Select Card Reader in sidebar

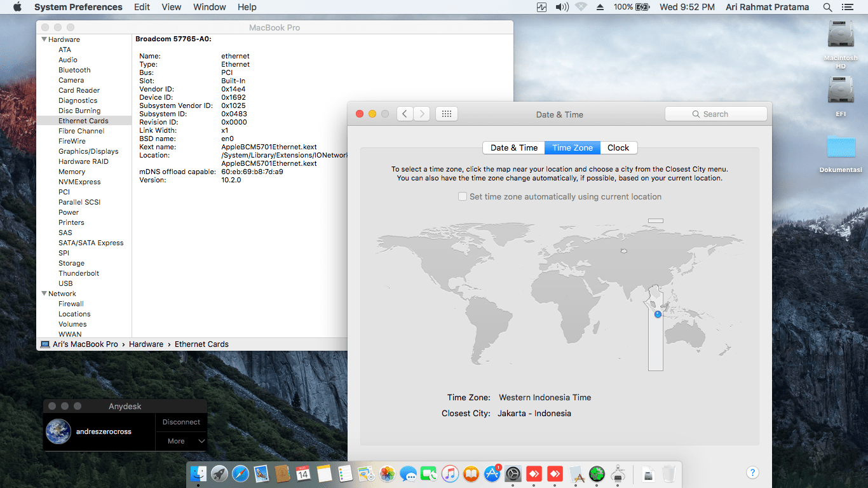coord(79,90)
